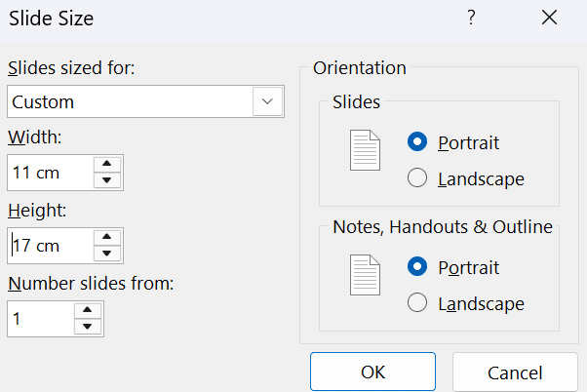Increase Height using the up arrow
This screenshot has height=392, width=587.
coord(107,238)
